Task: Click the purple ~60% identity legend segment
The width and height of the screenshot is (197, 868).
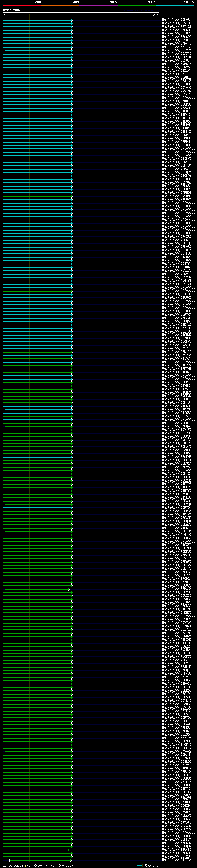Action: click(x=99, y=6)
